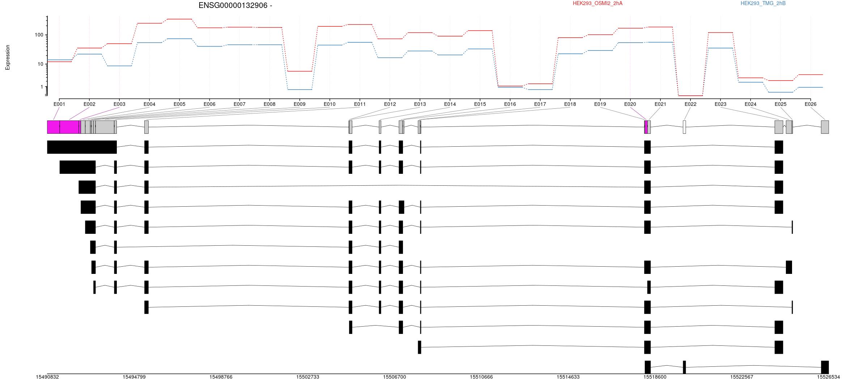868x383 pixels.
Task: Click genomic coordinate 15510666
Action: pyautogui.click(x=481, y=377)
